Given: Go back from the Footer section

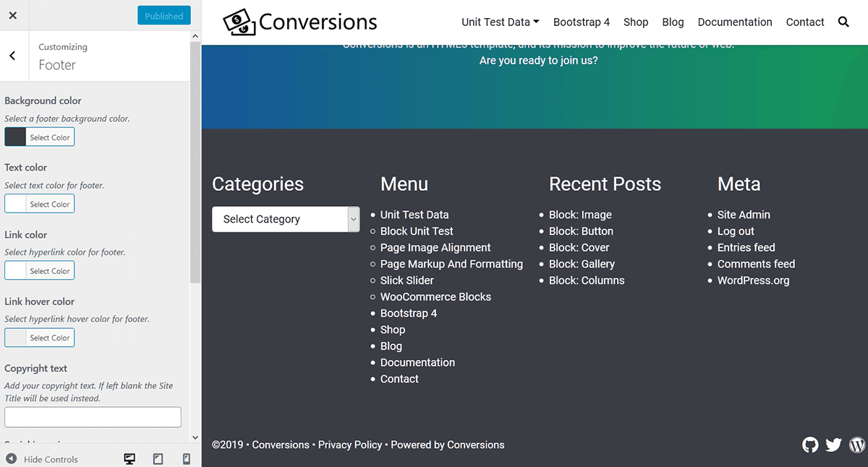Looking at the screenshot, I should click(13, 56).
